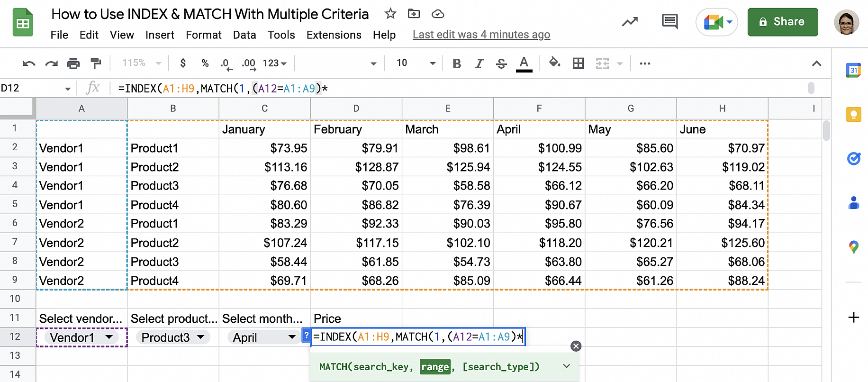This screenshot has width=868, height=382.
Task: Open the Data menu
Action: click(244, 35)
